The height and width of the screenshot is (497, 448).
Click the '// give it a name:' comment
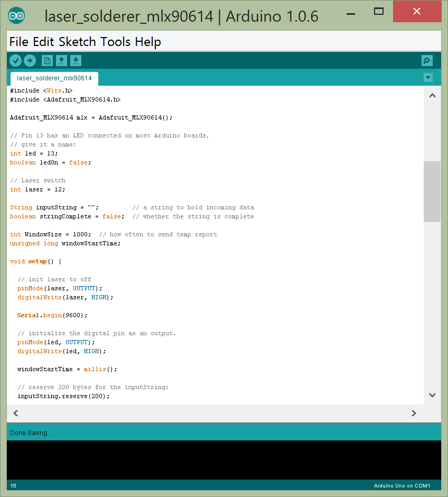tap(43, 144)
